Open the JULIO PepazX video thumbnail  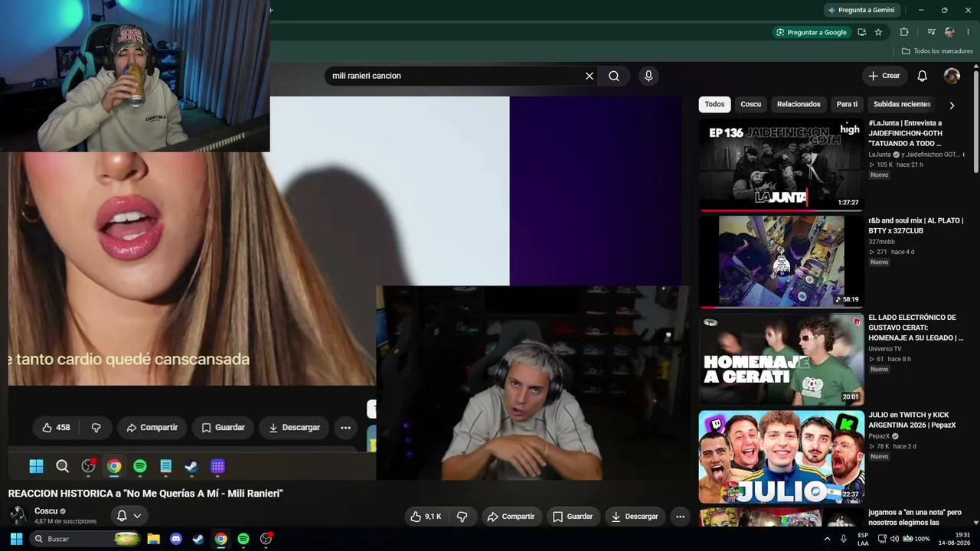[781, 456]
